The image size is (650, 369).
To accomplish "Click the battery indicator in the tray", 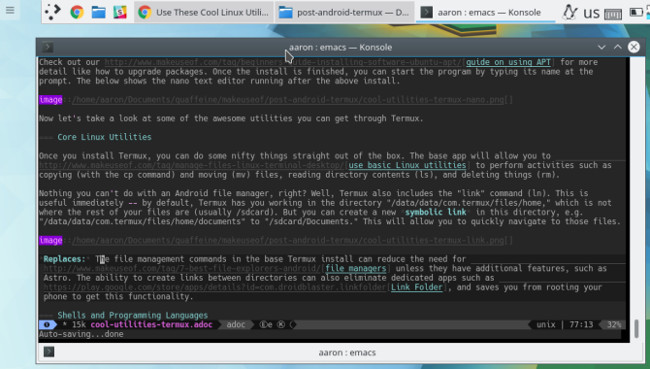I will [636, 13].
